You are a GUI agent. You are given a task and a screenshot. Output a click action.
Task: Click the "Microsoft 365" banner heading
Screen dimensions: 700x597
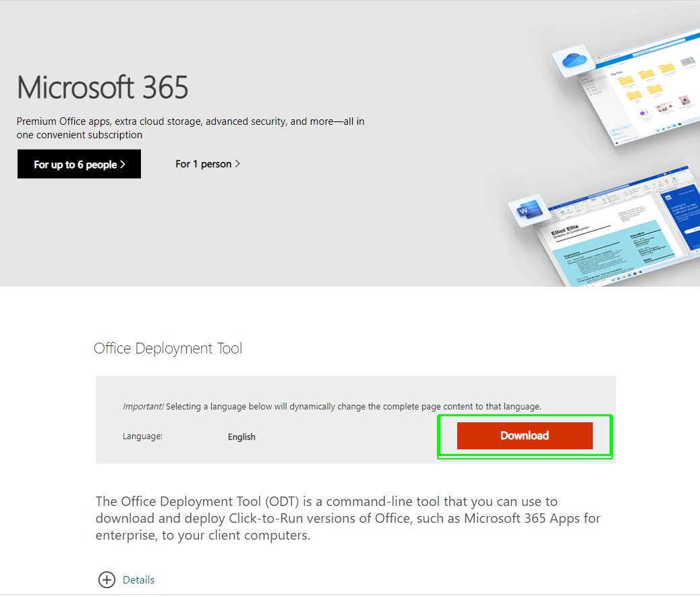[x=103, y=87]
